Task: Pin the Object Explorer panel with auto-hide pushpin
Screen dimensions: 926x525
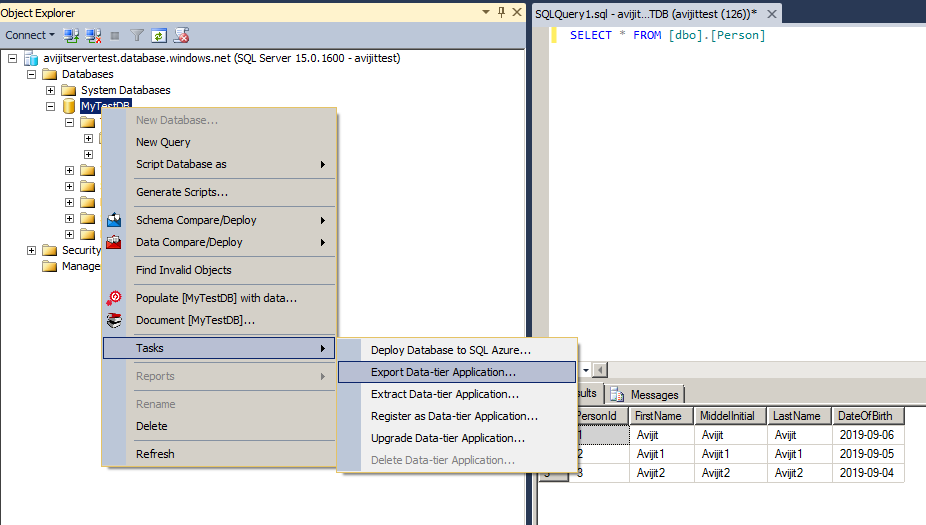Action: [501, 12]
